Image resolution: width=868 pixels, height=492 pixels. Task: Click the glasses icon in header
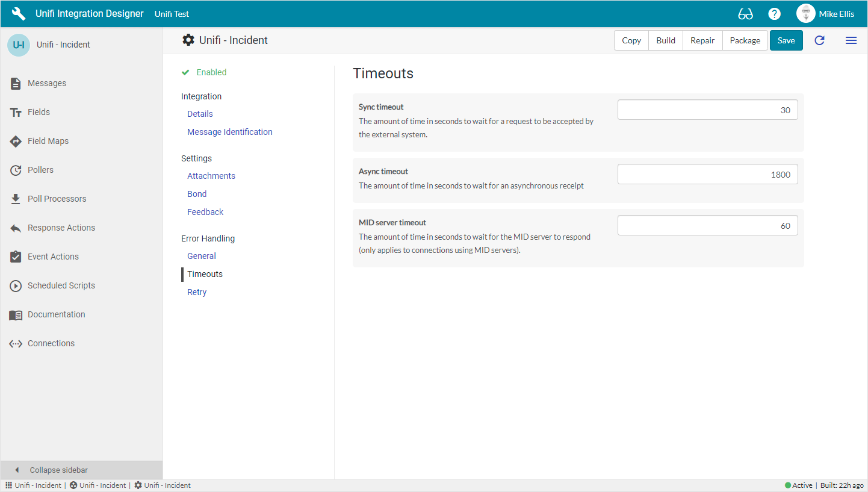coord(745,14)
